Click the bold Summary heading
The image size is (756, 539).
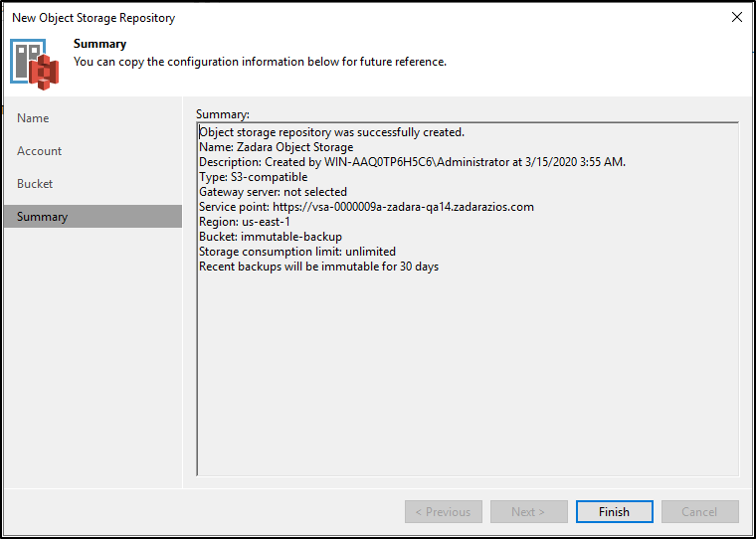[x=99, y=44]
